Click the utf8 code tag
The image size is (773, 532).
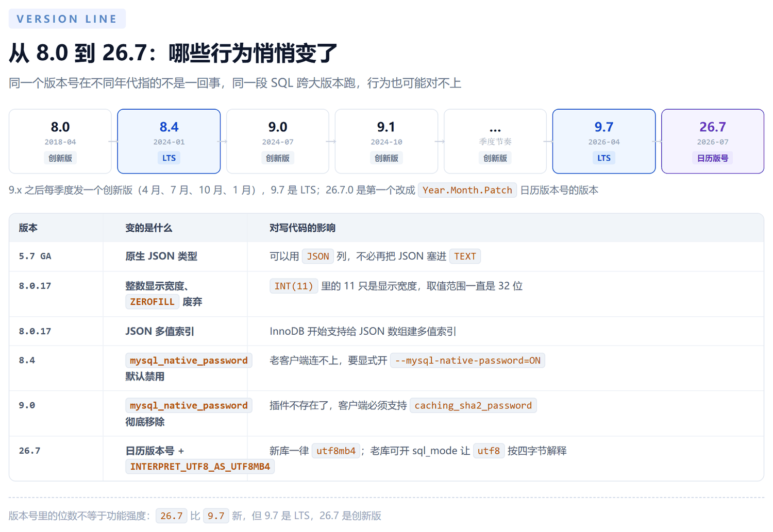coord(489,451)
